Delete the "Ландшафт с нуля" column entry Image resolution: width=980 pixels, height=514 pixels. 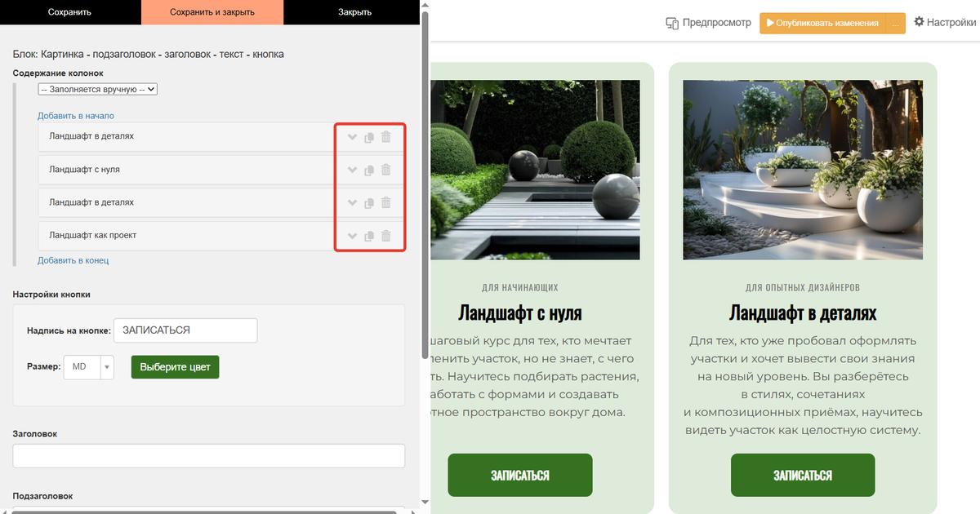coord(385,170)
